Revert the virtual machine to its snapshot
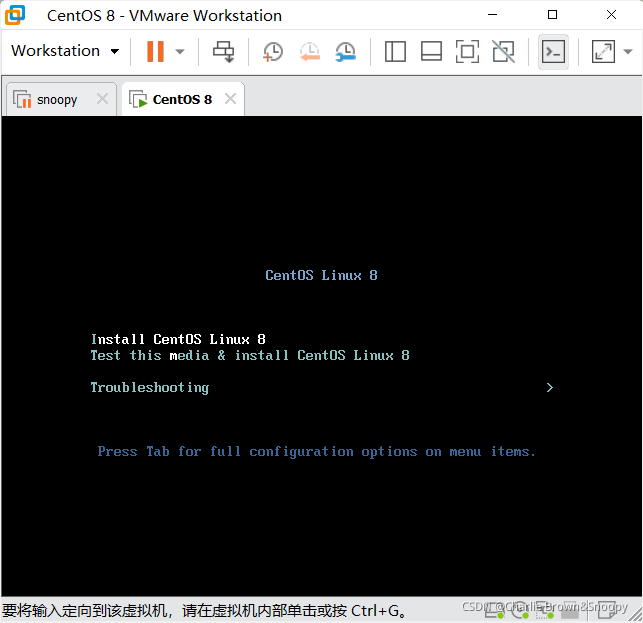This screenshot has height=623, width=643. (x=310, y=52)
